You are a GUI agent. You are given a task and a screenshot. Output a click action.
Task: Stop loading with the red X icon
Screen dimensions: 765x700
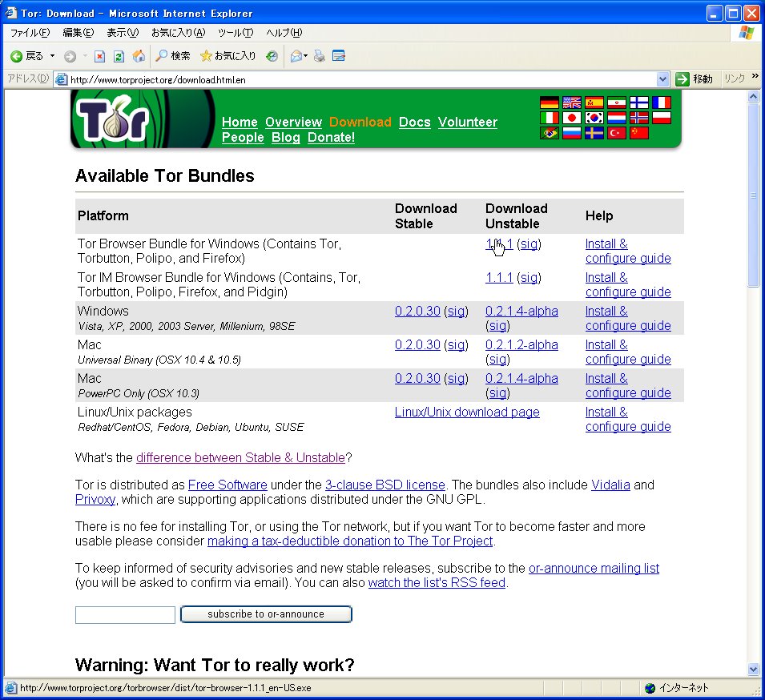99,57
